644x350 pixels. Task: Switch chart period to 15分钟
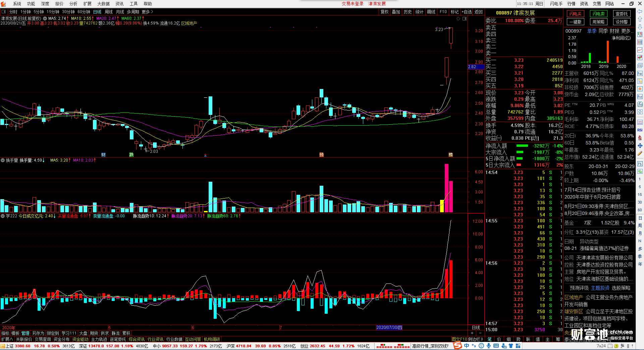click(x=53, y=12)
